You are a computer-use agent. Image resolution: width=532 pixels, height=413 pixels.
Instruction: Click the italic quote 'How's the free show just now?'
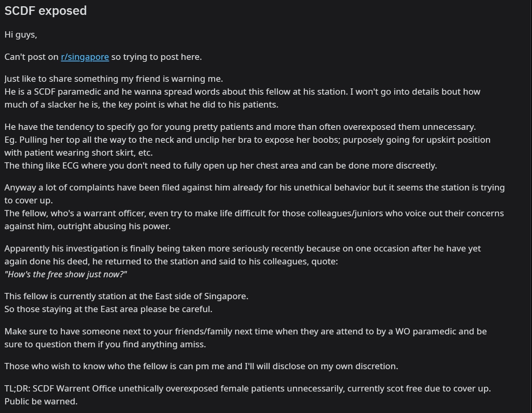pyautogui.click(x=66, y=274)
